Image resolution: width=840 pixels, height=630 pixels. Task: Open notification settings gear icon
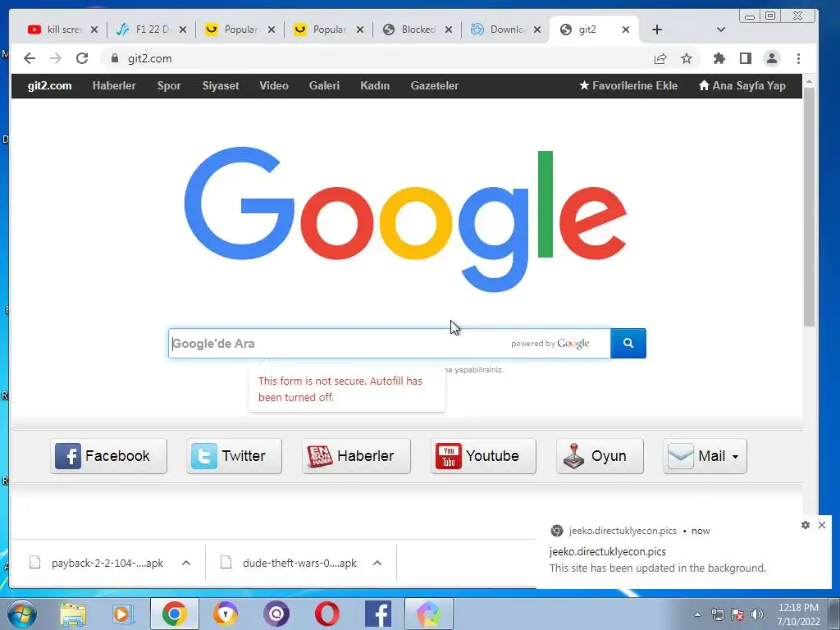coord(806,525)
